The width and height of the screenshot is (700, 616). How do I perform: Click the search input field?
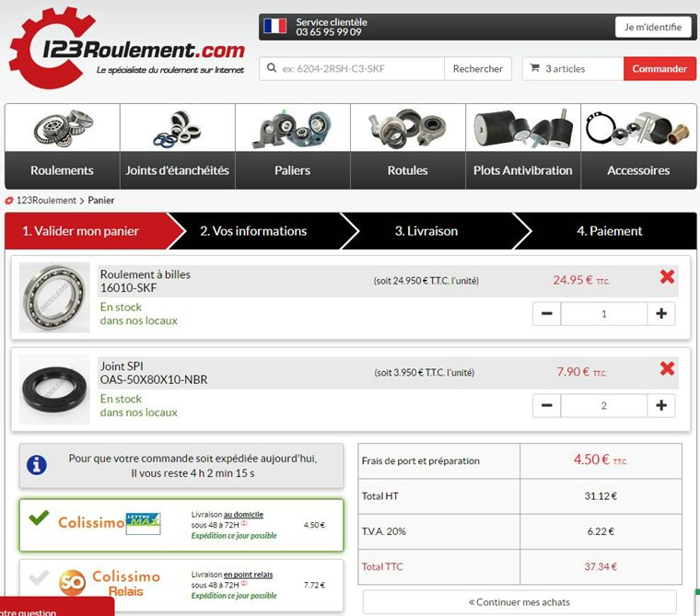pos(352,68)
